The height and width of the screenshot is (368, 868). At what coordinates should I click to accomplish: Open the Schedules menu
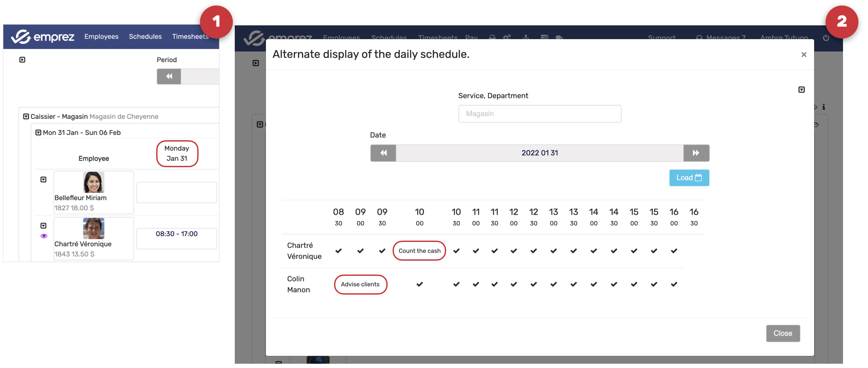(145, 37)
